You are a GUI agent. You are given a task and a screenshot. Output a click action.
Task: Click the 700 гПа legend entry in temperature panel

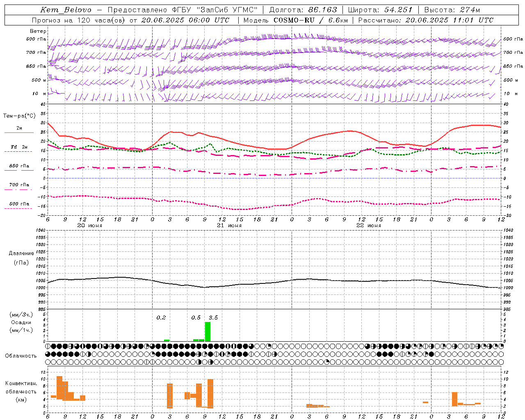pos(19,185)
